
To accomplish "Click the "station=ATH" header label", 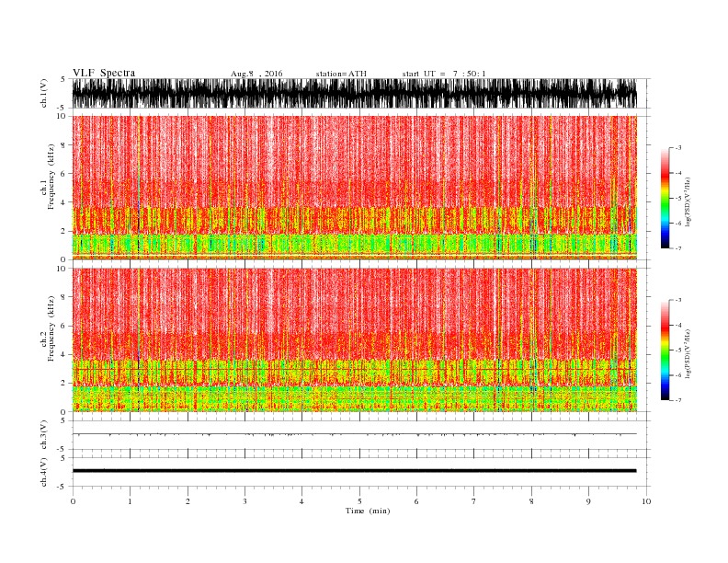I will (x=341, y=74).
